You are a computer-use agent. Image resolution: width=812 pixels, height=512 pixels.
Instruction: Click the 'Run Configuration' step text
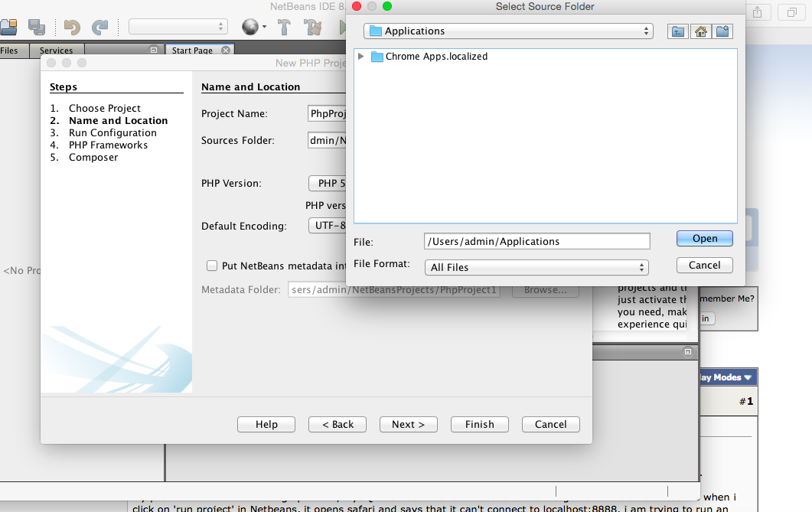tap(113, 132)
